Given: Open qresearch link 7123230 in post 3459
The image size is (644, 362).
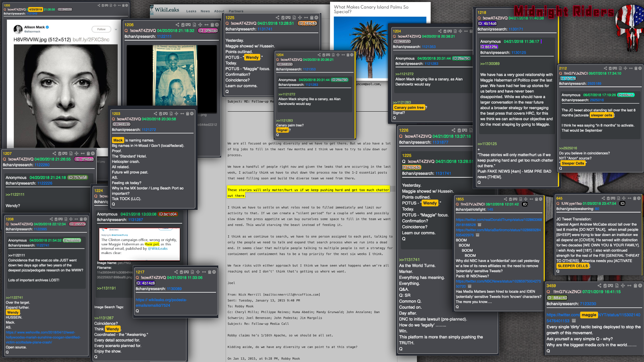Looking at the screenshot, I should (588, 304).
